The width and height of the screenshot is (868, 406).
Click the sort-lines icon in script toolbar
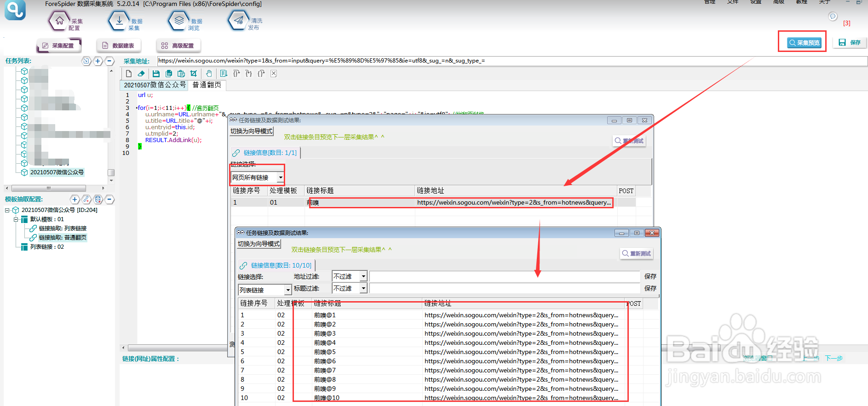224,74
